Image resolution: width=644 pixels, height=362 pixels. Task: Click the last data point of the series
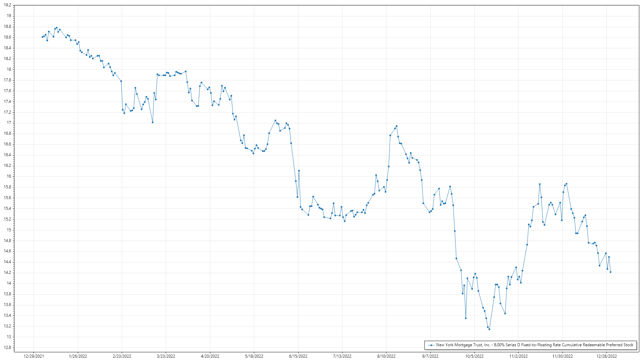tap(610, 272)
